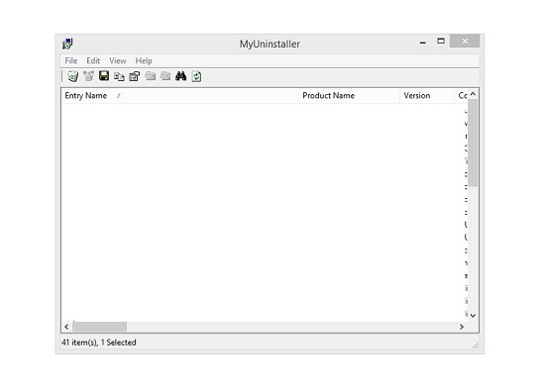Click the vertical scrollbar down arrow
The image size is (545, 392).
(x=473, y=316)
